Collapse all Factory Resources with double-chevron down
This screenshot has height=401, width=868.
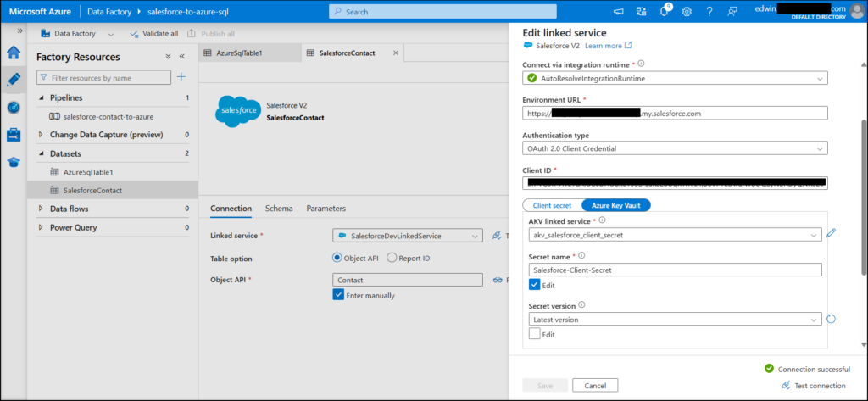point(169,57)
